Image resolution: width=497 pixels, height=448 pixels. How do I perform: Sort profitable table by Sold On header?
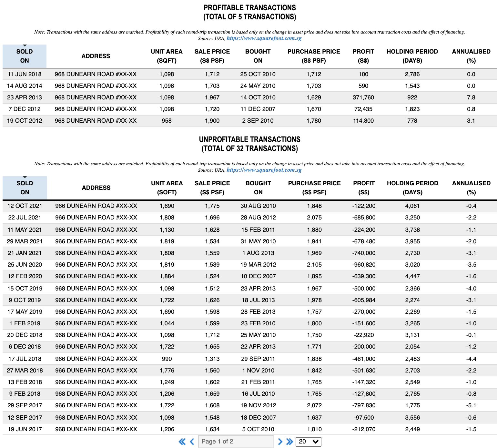(25, 56)
